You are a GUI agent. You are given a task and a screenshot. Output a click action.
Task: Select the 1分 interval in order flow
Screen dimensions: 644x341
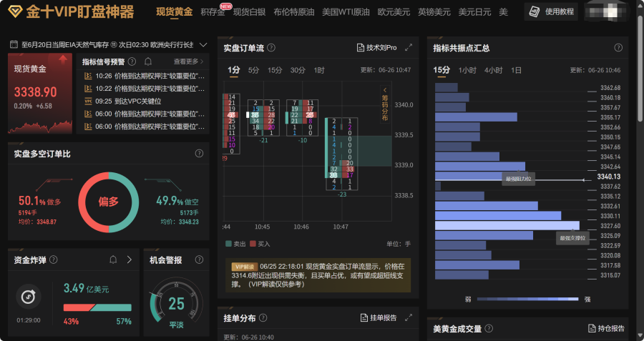234,70
